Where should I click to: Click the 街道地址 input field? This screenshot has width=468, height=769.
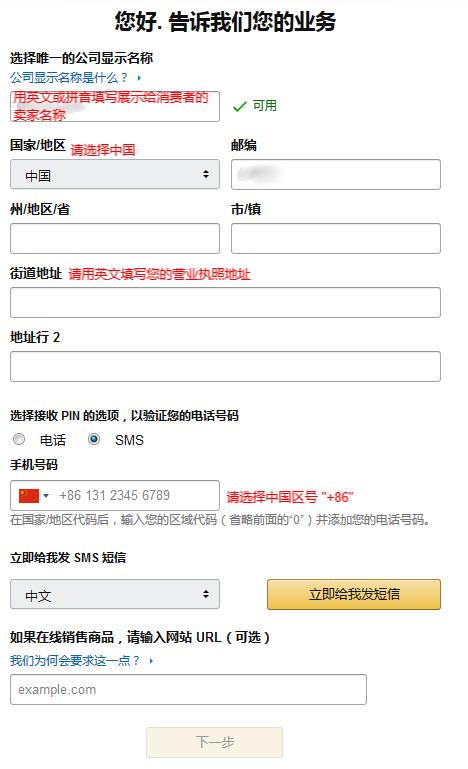coord(225,303)
